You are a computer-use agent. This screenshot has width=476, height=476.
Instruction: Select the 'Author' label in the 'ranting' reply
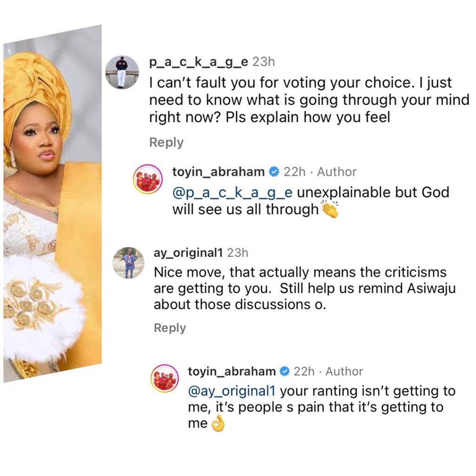(x=344, y=371)
